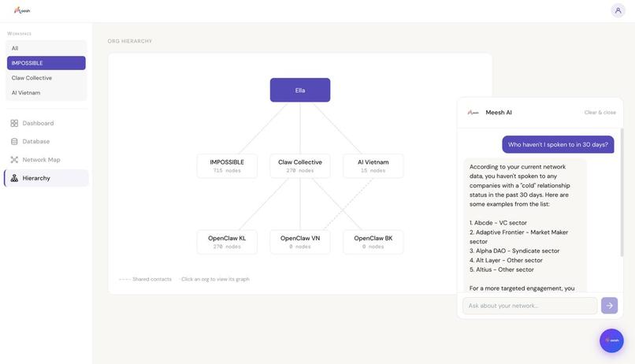The image size is (635, 364).
Task: Toggle the floating Meesh chat bubble
Action: pos(611,340)
